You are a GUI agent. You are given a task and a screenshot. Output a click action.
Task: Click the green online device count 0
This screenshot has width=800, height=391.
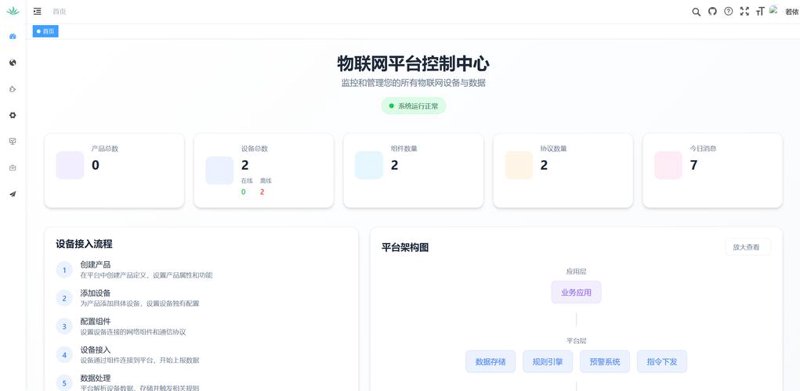pyautogui.click(x=243, y=192)
